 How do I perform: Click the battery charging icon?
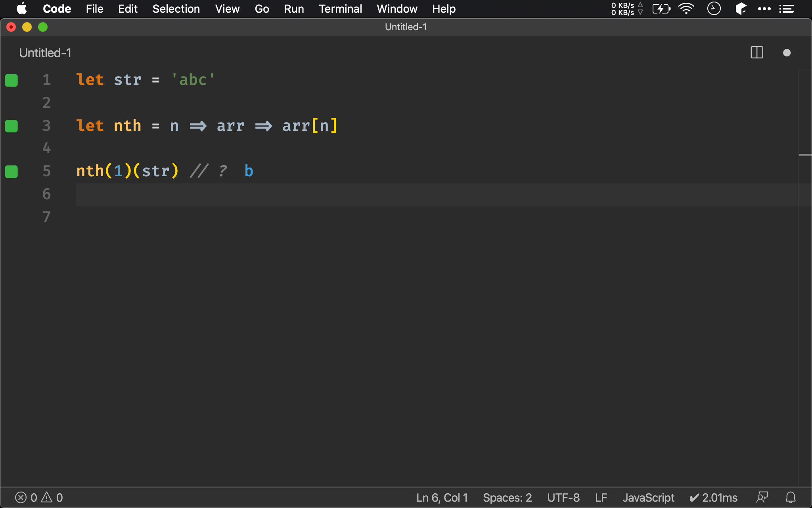point(661,9)
